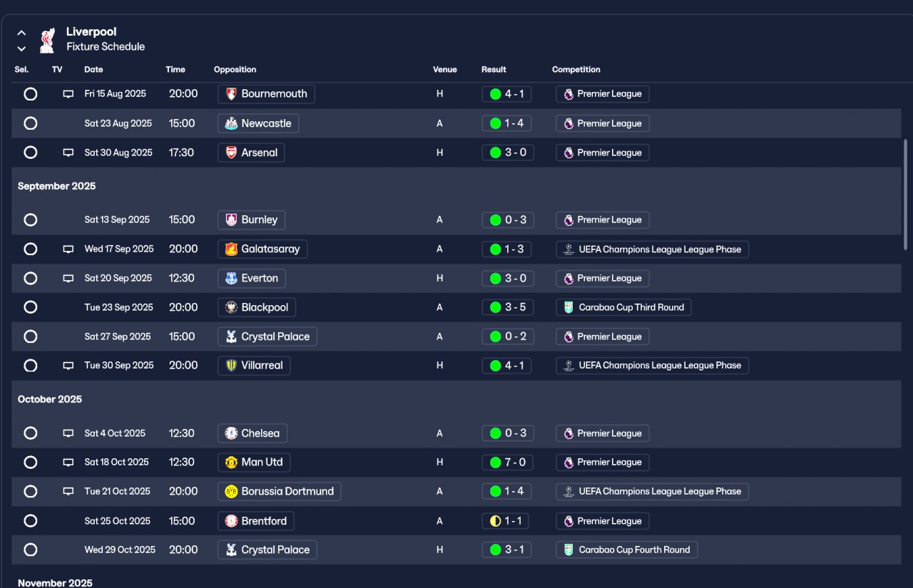Click the Borussia Dortmund badge icon
Image resolution: width=913 pixels, height=588 pixels.
point(231,492)
